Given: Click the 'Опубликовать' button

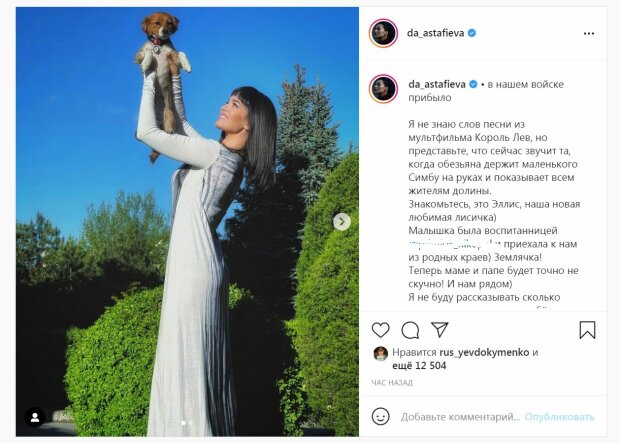Looking at the screenshot, I should pyautogui.click(x=559, y=417).
